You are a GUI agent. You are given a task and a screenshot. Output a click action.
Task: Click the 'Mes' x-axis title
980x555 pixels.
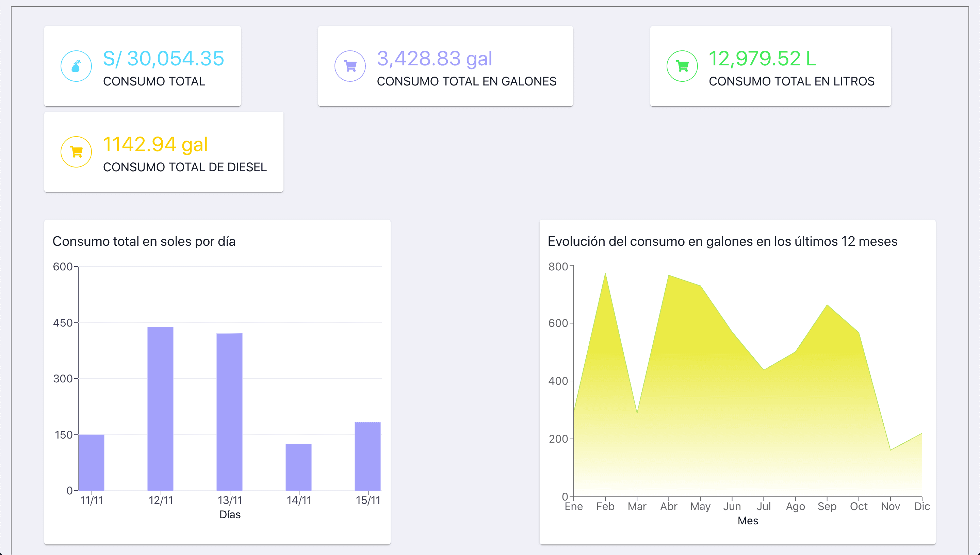pos(748,521)
